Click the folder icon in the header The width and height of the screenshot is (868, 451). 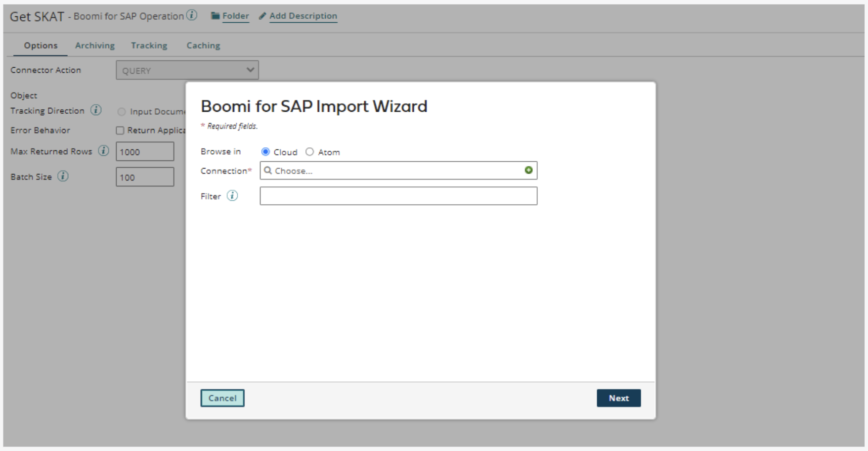tap(215, 16)
